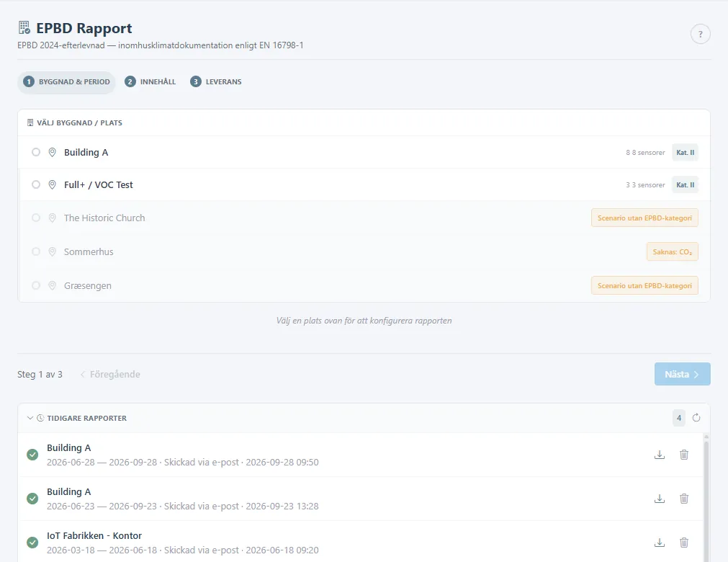Select the Full+ / VOC Test radio button
The height and width of the screenshot is (562, 728).
36,185
